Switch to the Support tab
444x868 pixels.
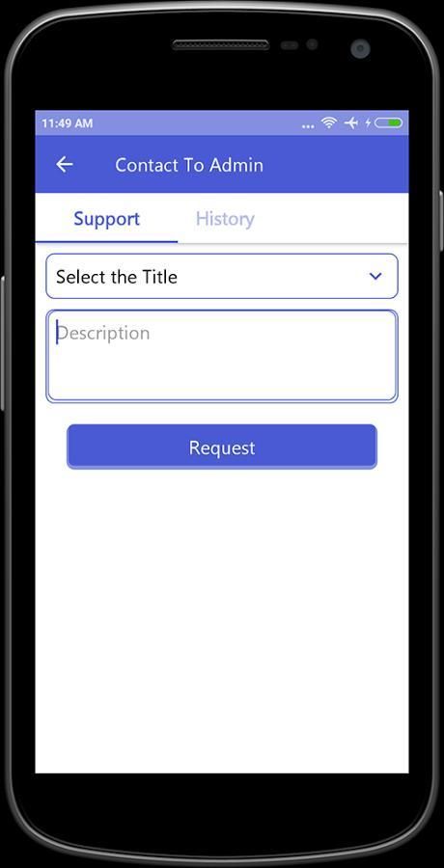click(106, 219)
